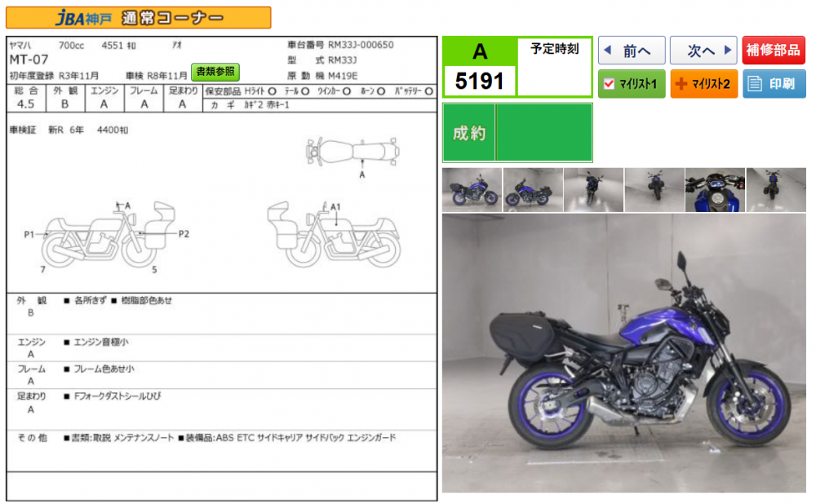Image resolution: width=816 pixels, height=504 pixels.
Task: Click the large main motorcycle photo
Action: point(624,353)
